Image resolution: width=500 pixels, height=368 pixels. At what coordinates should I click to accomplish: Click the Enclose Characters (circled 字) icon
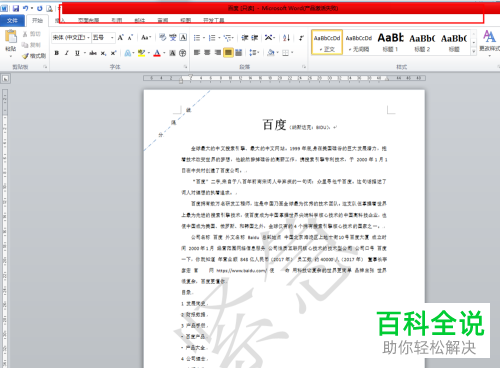[x=182, y=53]
